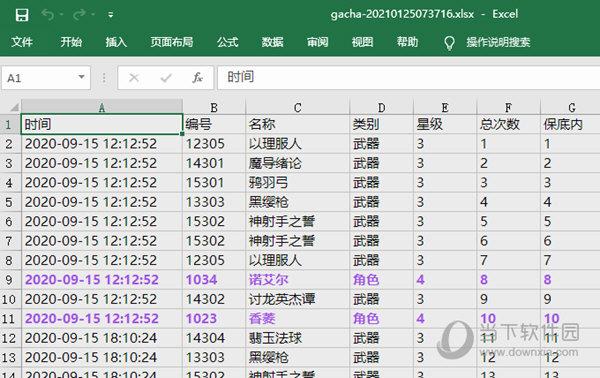The width and height of the screenshot is (600, 378).
Task: Switch to the 帮助 ribbon tab
Action: (407, 42)
